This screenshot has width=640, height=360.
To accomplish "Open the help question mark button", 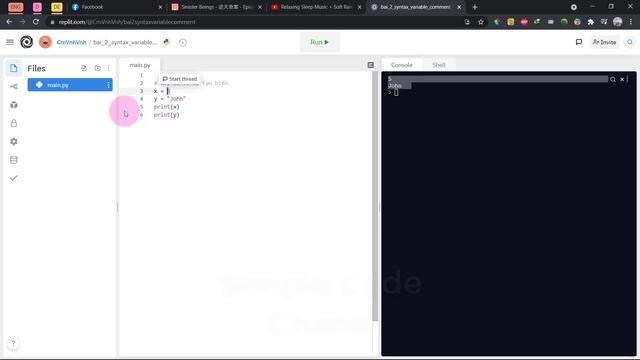I will coord(13,343).
